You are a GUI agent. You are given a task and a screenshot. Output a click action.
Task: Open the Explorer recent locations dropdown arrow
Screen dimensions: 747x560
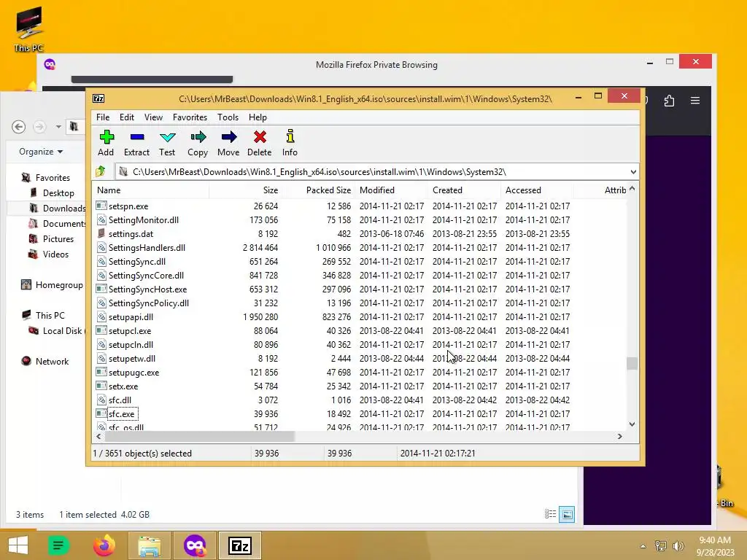[58, 127]
